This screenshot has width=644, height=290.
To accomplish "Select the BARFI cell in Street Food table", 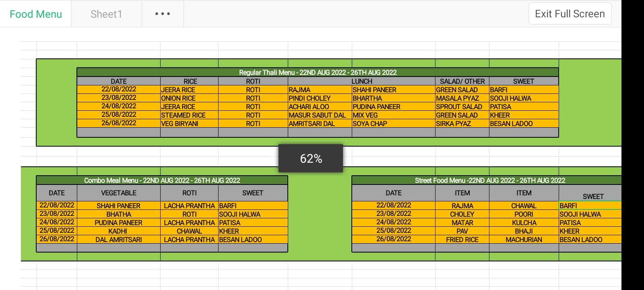I will [590, 206].
